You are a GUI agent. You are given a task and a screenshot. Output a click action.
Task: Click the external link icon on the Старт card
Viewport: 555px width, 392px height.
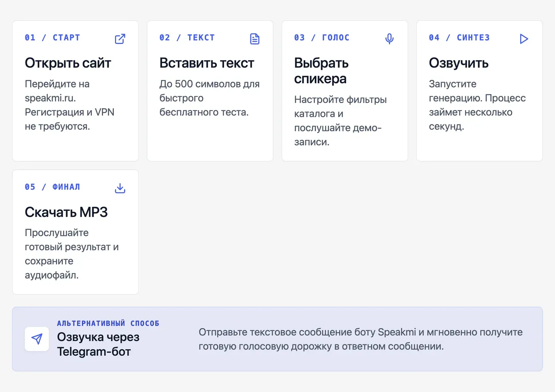pos(120,39)
